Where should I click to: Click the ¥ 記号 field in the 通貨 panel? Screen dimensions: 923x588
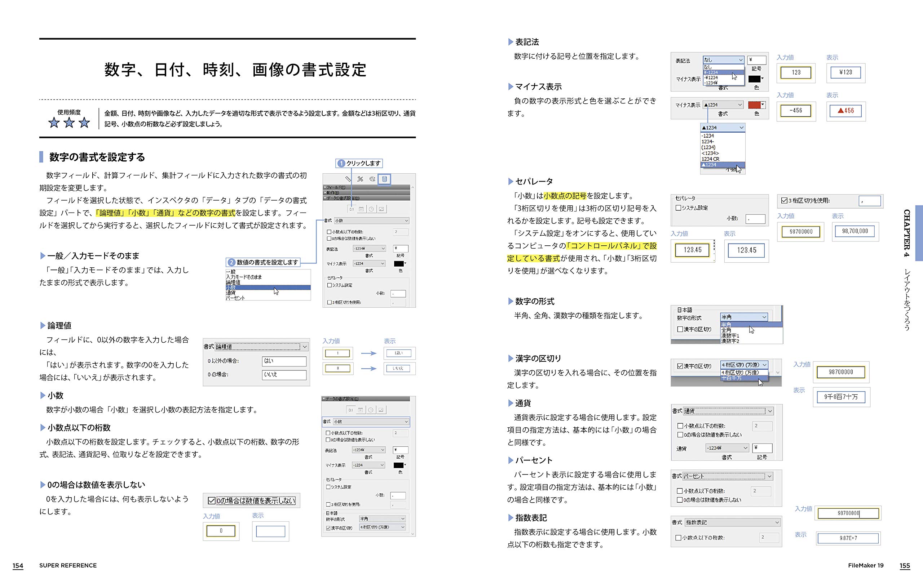[x=762, y=448]
